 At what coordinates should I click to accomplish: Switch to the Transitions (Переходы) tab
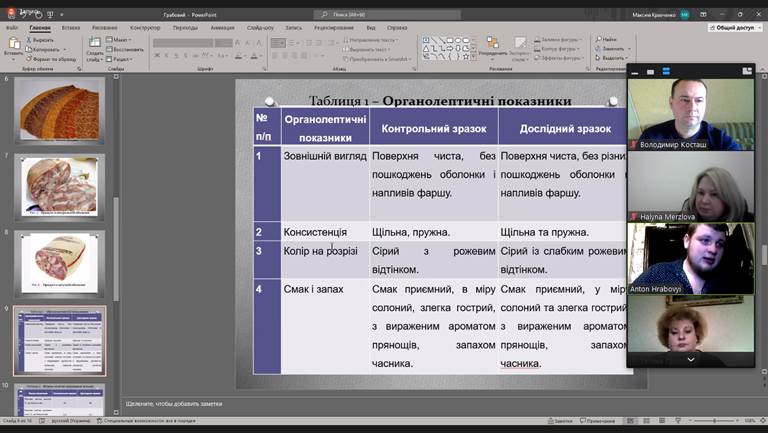pyautogui.click(x=184, y=28)
